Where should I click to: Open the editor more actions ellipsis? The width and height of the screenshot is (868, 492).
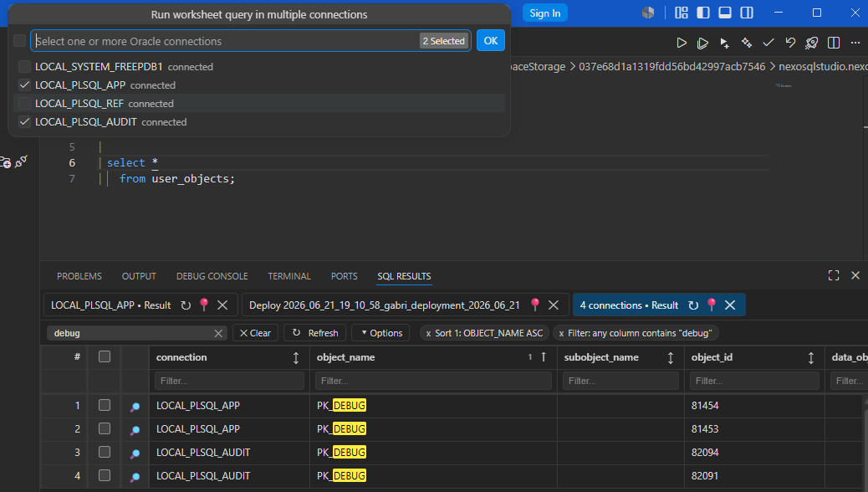855,43
